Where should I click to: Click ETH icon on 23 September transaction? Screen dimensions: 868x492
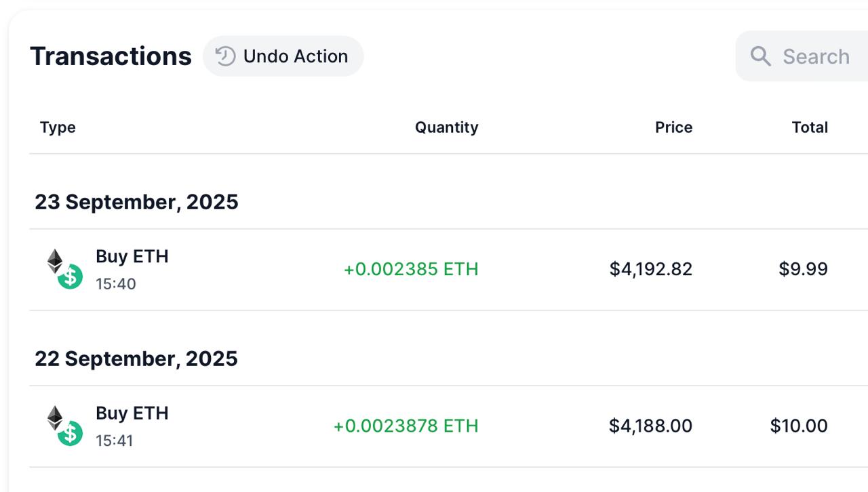click(55, 261)
